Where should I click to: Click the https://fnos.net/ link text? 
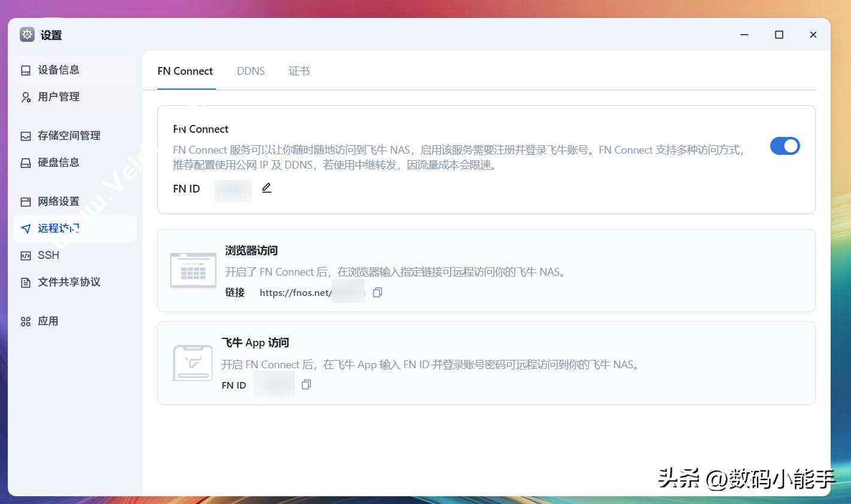tap(296, 292)
